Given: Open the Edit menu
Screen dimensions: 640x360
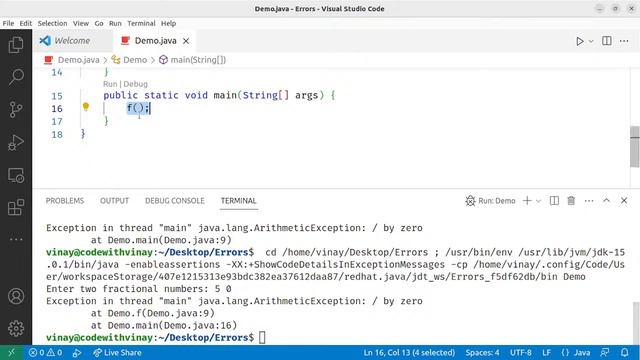Looking at the screenshot, I should (x=25, y=23).
